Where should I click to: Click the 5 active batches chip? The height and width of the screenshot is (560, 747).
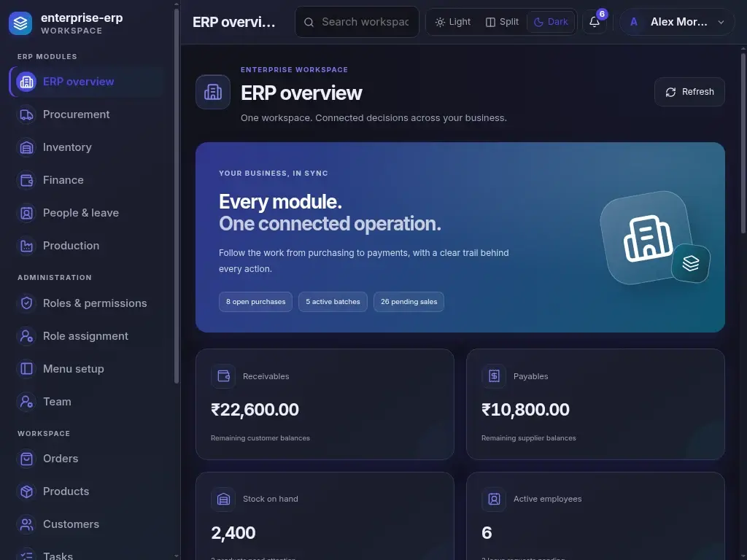click(x=333, y=302)
